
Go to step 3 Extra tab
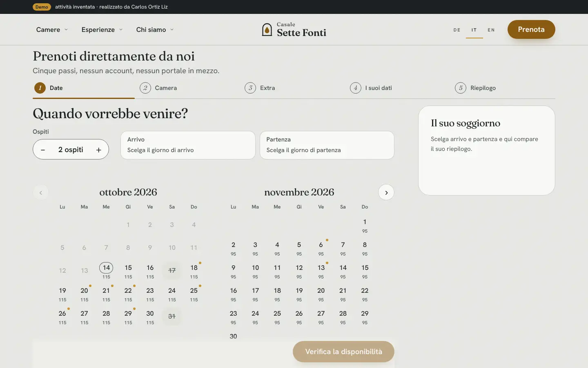[294, 88]
